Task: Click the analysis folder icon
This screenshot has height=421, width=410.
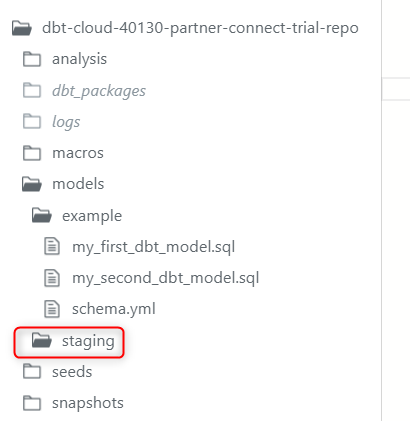Action: coord(32,59)
